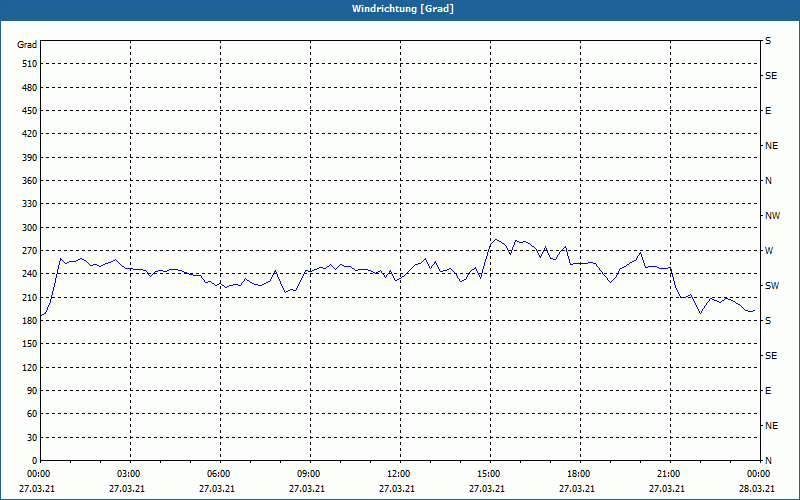800x500 pixels.
Task: Click the N compass label level with 360
Action: tap(768, 181)
